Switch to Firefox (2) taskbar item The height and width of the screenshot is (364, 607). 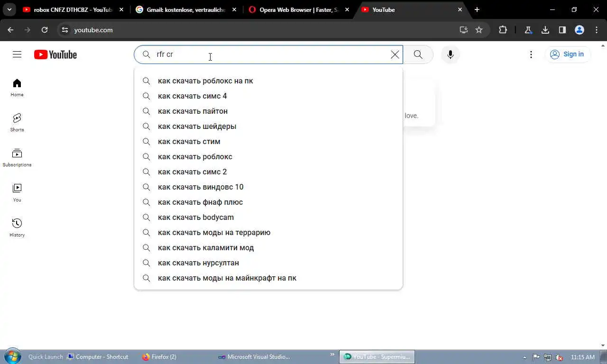tap(159, 357)
